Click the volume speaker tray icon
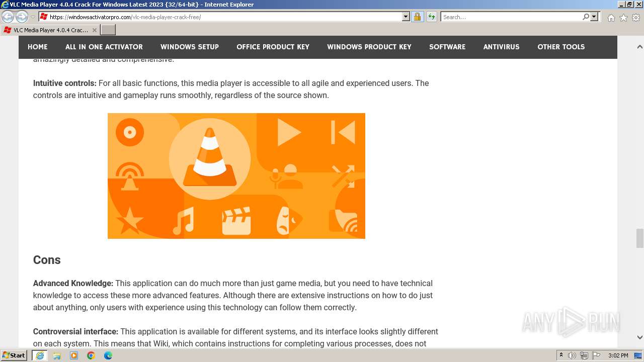This screenshot has height=362, width=644. click(x=572, y=355)
